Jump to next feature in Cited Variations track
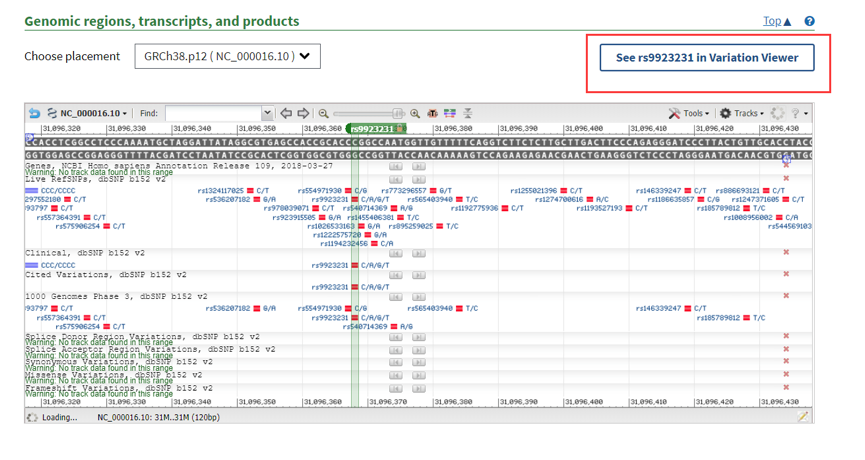The image size is (865, 460). click(419, 275)
